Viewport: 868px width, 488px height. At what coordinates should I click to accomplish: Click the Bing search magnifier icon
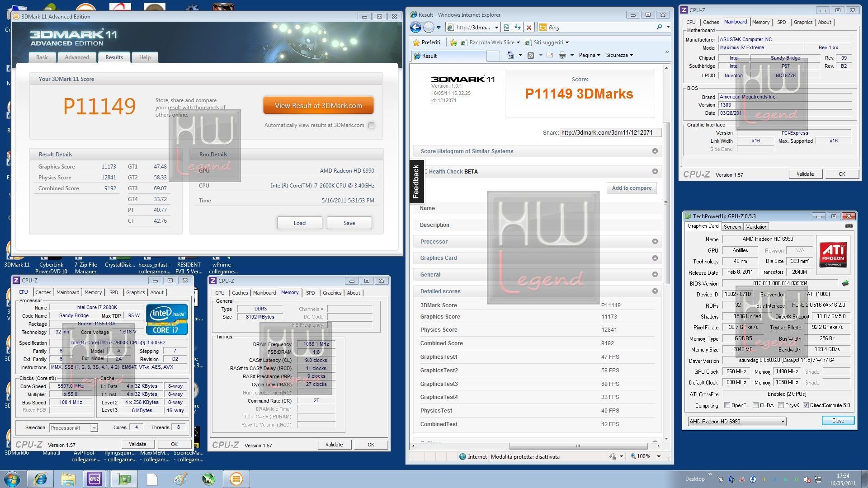click(x=659, y=28)
